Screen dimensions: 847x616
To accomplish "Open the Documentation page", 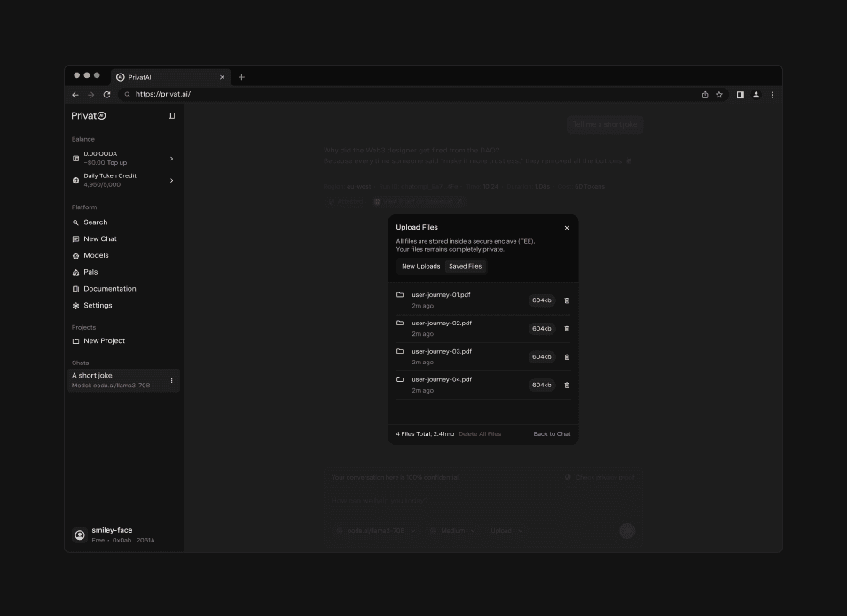I will pyautogui.click(x=75, y=288).
